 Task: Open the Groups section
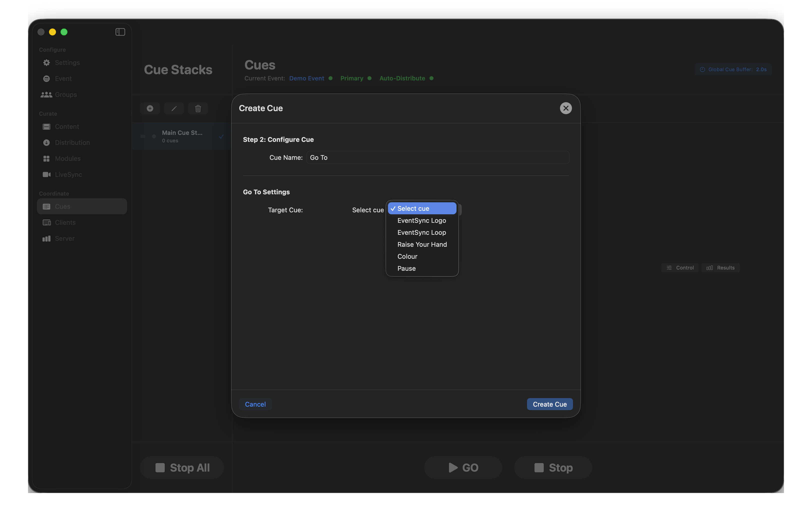coord(82,95)
